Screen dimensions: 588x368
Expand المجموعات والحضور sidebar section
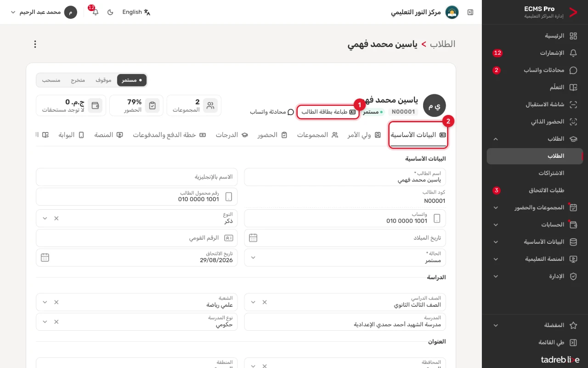pos(535,207)
